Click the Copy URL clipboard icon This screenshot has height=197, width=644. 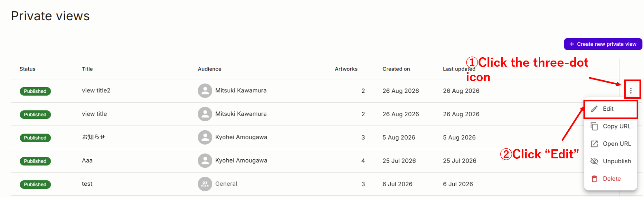(x=594, y=126)
